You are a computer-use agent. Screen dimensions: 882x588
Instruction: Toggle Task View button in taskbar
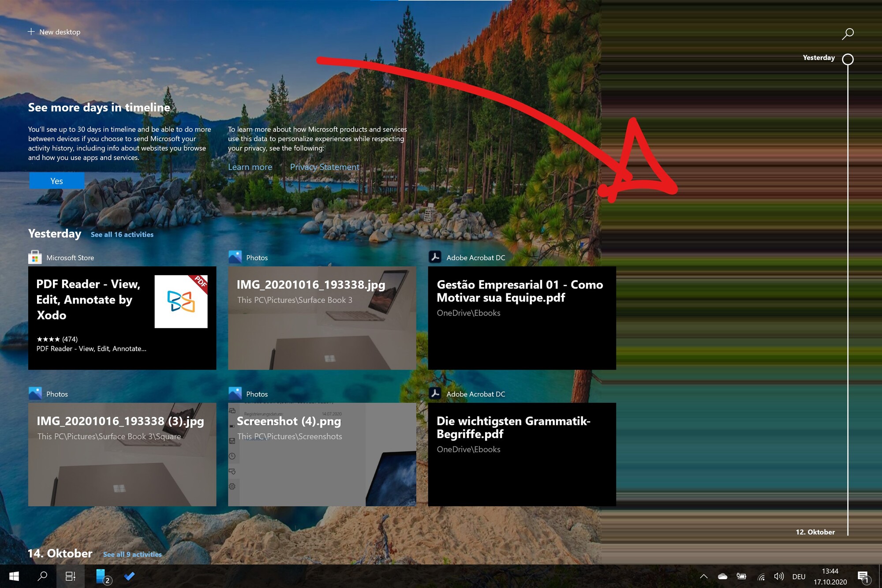[71, 576]
